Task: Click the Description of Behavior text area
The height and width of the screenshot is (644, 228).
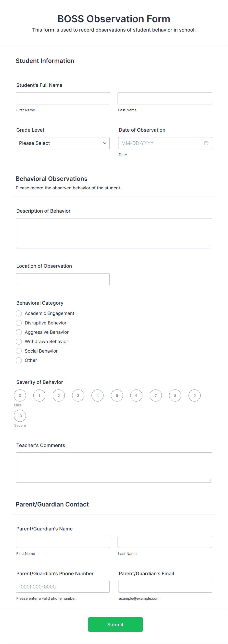Action: tap(114, 233)
